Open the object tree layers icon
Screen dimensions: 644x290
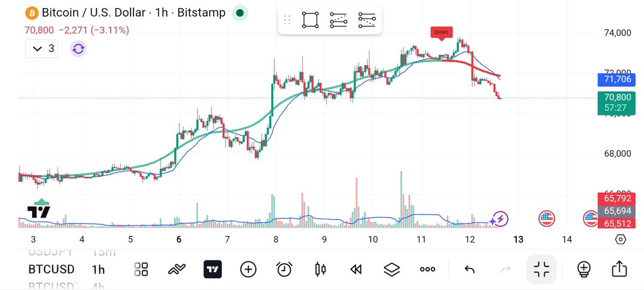pyautogui.click(x=392, y=269)
